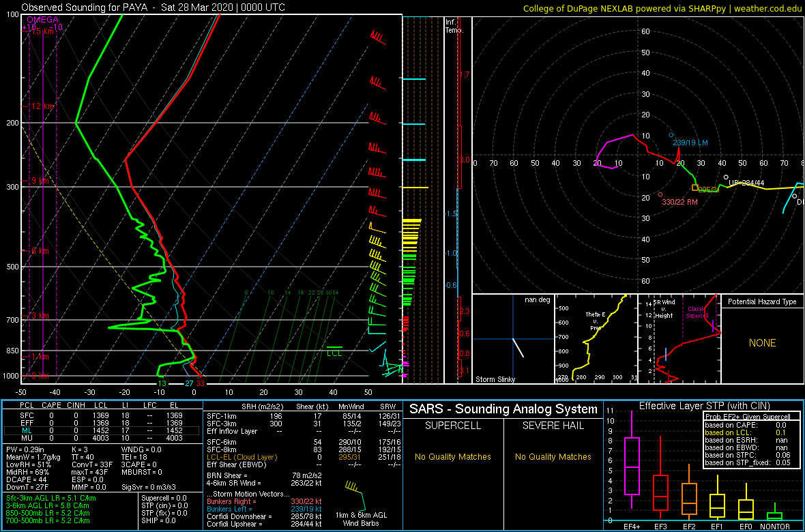Select the 'UP=284/44' Corfidi label on hodograph

(x=748, y=183)
